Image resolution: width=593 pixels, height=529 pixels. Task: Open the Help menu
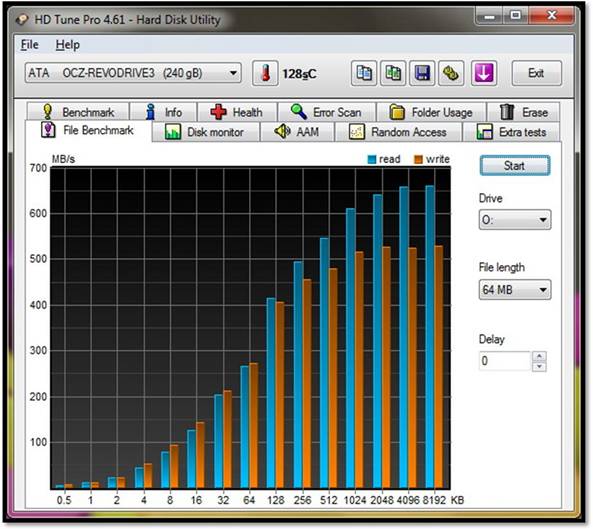[x=68, y=45]
